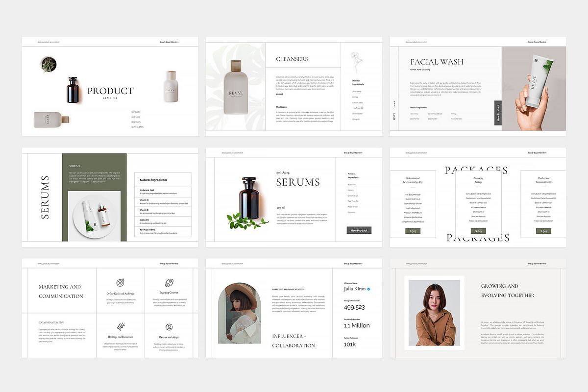Screen dimensions: 588x392
Task: Click the Hyaluronic Acid row in the ingredients table
Action: [163, 192]
